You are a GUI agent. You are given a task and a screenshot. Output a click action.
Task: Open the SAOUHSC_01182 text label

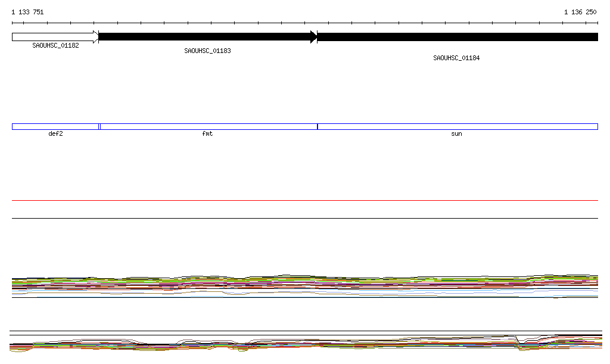(55, 45)
